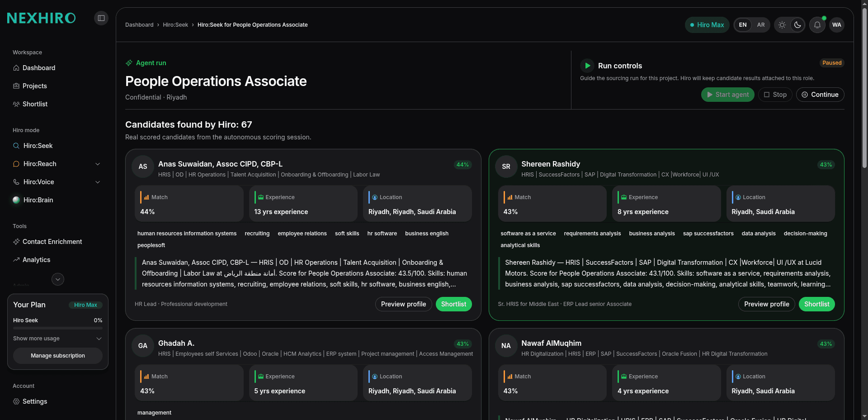The height and width of the screenshot is (420, 868).
Task: Click the Match bar-chart icon in the Anas Suwaidan card
Action: click(x=146, y=197)
